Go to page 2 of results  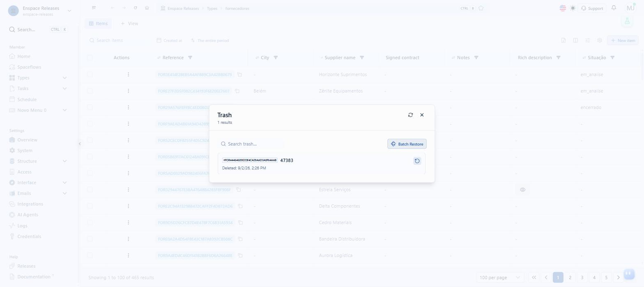click(x=570, y=278)
